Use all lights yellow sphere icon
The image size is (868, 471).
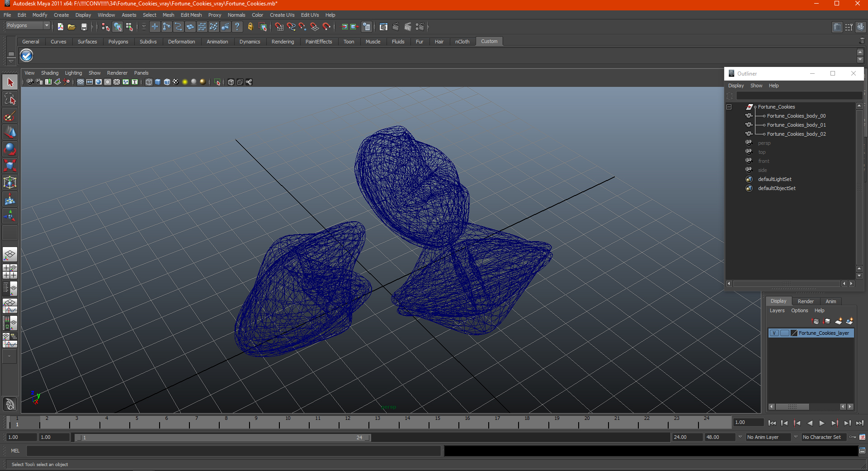click(185, 82)
